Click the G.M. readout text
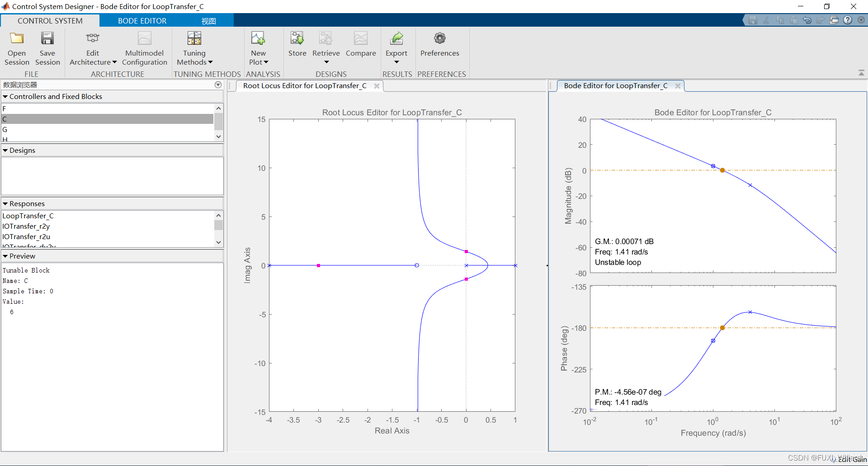Image resolution: width=868 pixels, height=466 pixels. click(x=624, y=241)
